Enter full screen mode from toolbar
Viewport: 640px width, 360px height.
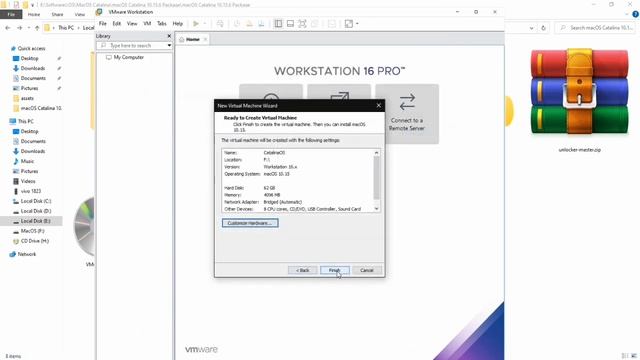pyautogui.click(x=302, y=24)
